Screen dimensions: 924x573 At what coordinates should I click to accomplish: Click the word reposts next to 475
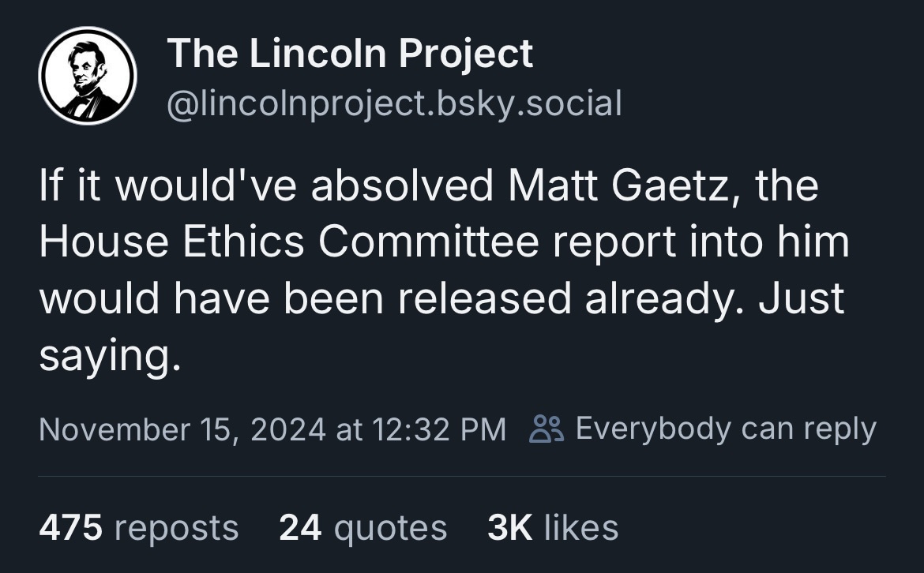176,528
